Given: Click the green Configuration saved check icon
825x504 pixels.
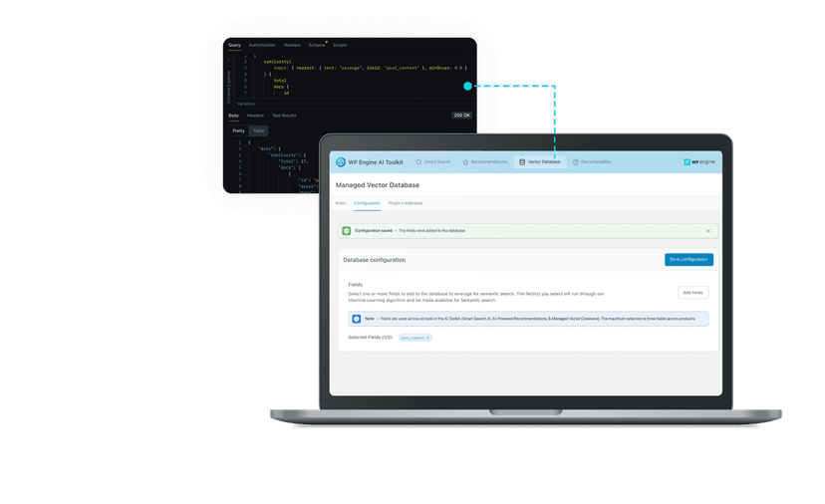Looking at the screenshot, I should point(346,231).
